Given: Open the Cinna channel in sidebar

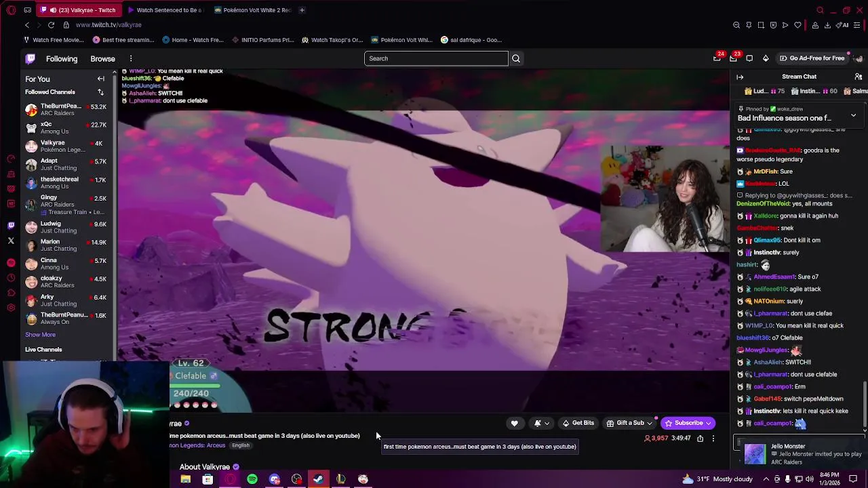Looking at the screenshot, I should pyautogui.click(x=66, y=264).
